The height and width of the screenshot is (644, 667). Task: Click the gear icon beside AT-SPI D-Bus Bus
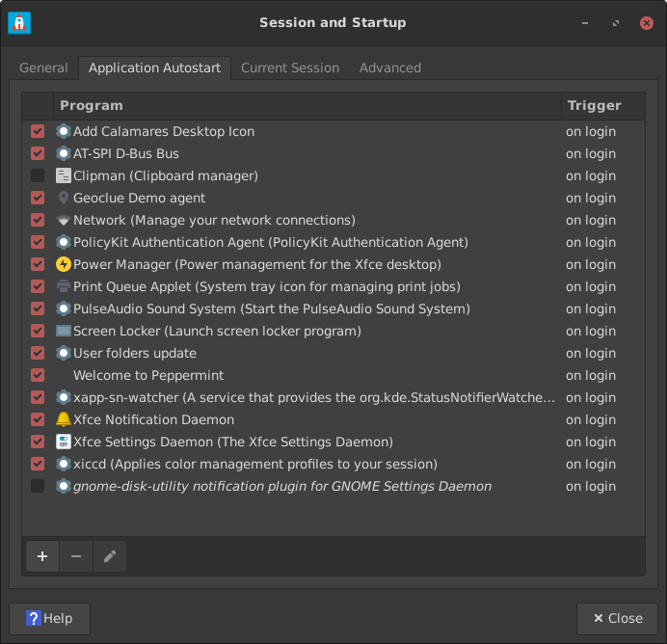(x=64, y=153)
